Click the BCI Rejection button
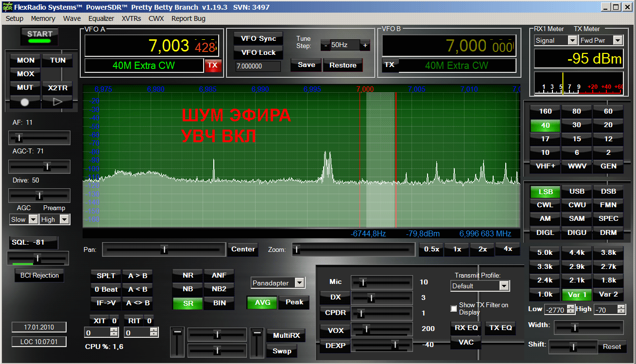 [39, 276]
